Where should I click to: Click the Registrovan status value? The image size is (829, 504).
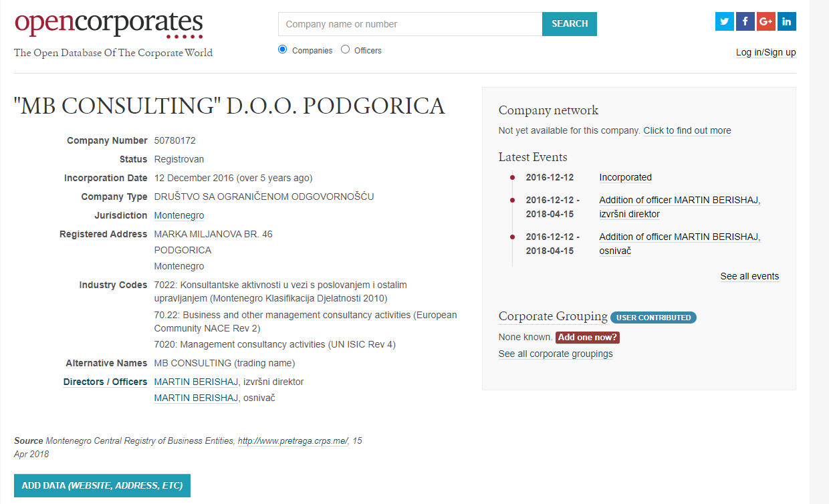[179, 159]
